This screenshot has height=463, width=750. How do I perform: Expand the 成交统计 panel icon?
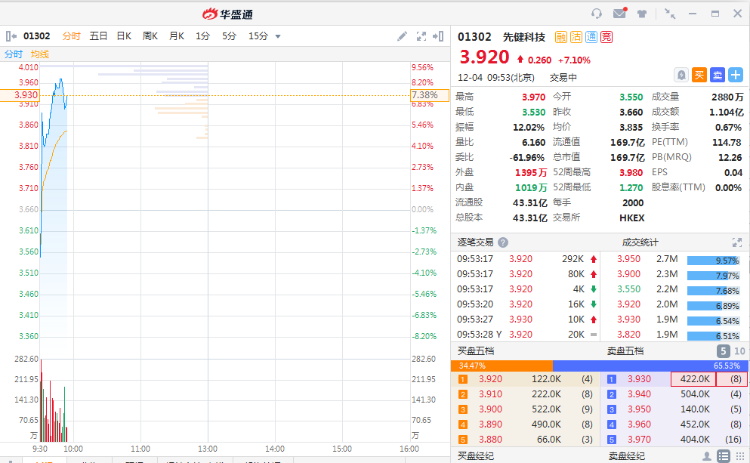[x=737, y=243]
